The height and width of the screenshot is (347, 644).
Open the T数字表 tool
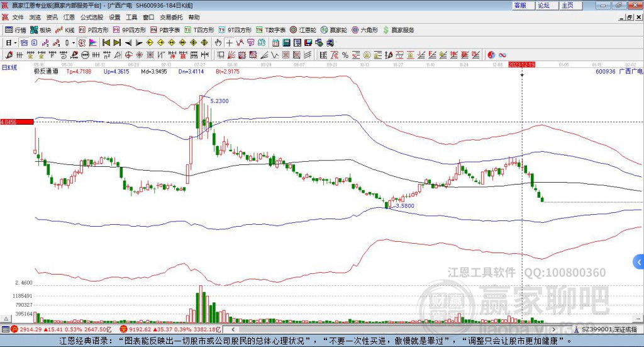270,30
